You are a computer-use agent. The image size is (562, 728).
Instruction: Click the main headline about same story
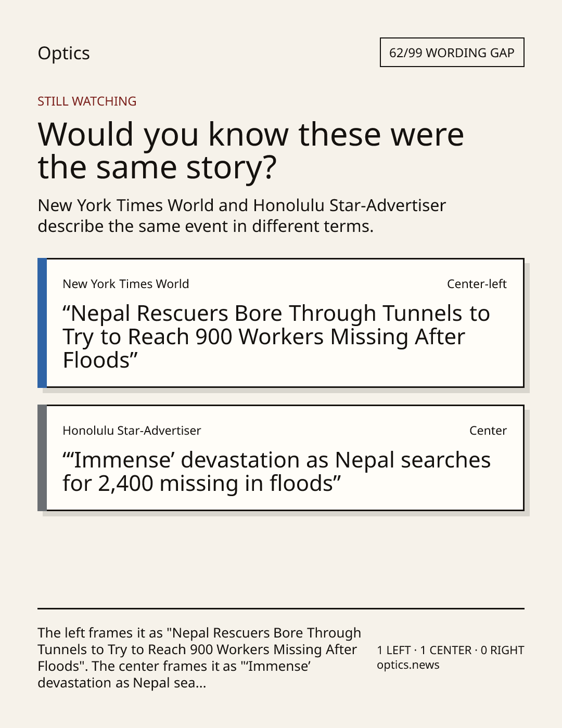pyautogui.click(x=251, y=150)
